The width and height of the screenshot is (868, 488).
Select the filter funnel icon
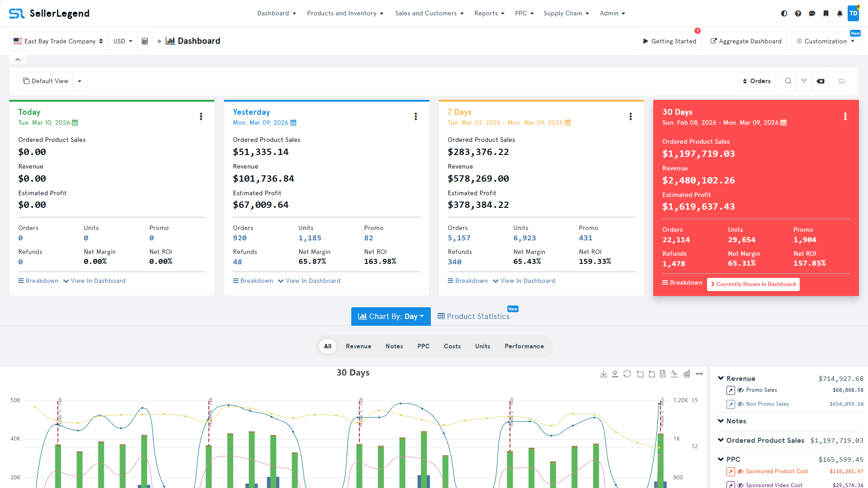tap(804, 81)
